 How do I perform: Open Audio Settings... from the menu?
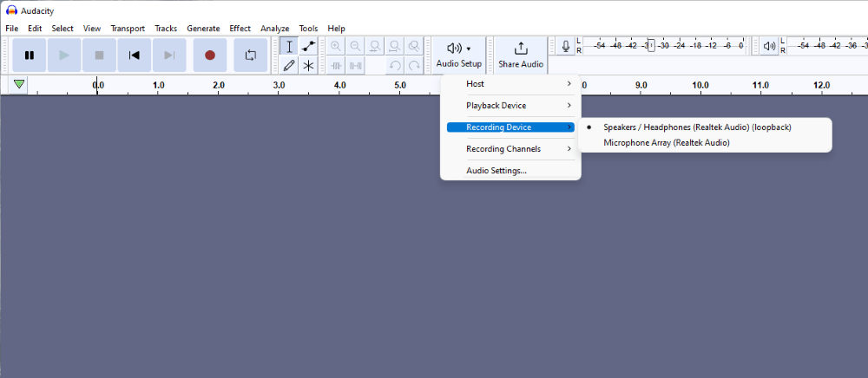[510, 170]
